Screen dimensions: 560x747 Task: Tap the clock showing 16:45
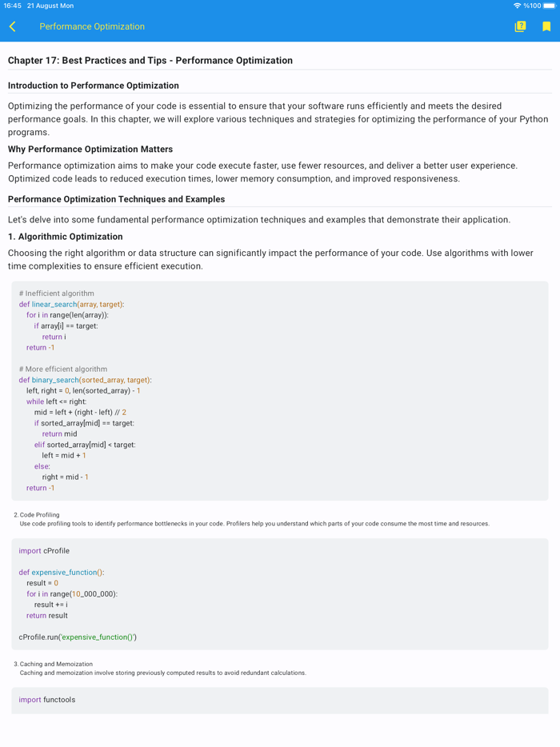tap(14, 6)
